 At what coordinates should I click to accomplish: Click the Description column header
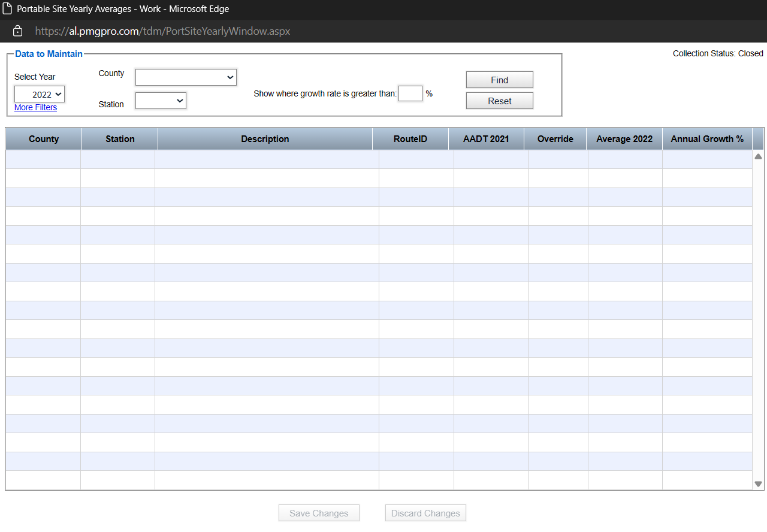point(265,139)
